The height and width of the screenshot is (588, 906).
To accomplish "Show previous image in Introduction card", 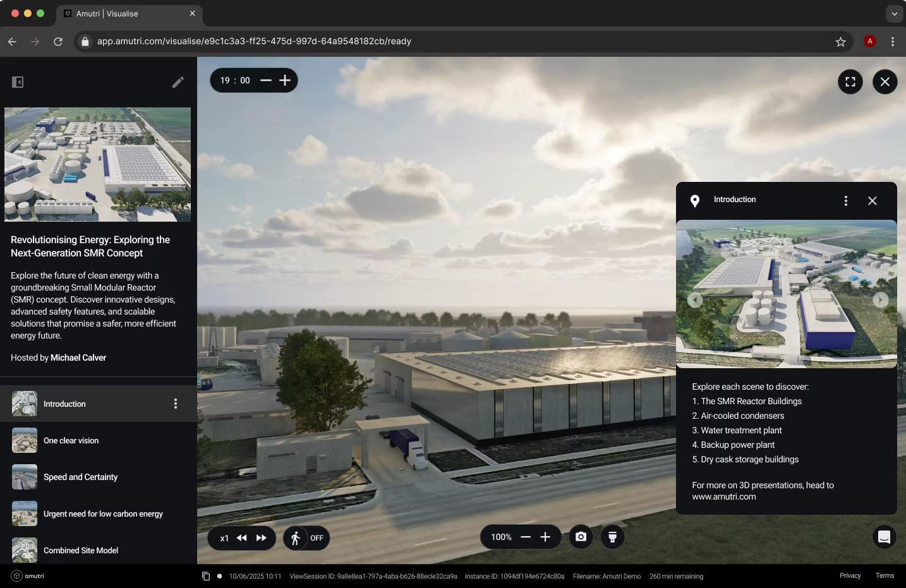I will 695,300.
